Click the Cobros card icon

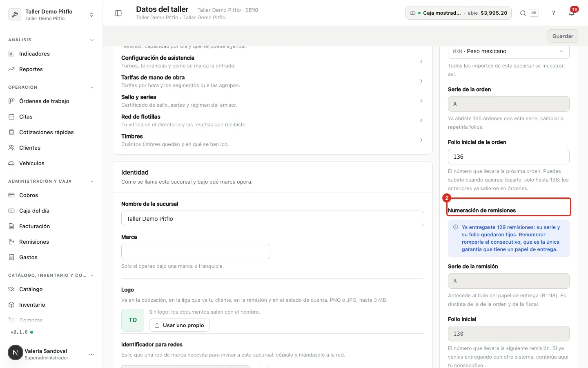tap(11, 195)
